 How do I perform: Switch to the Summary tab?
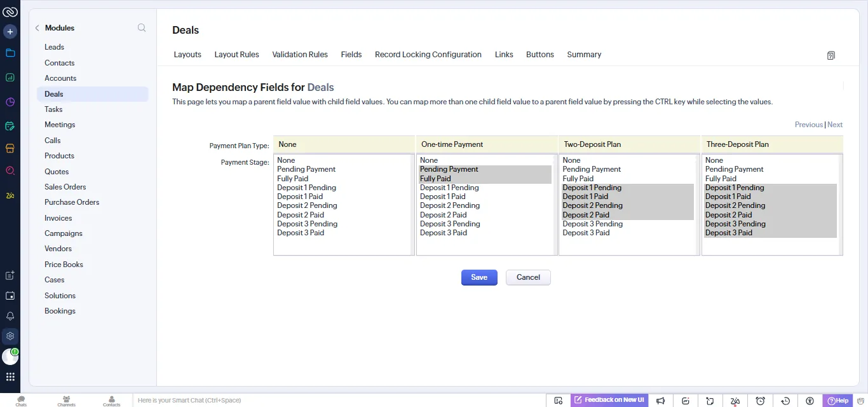[584, 55]
